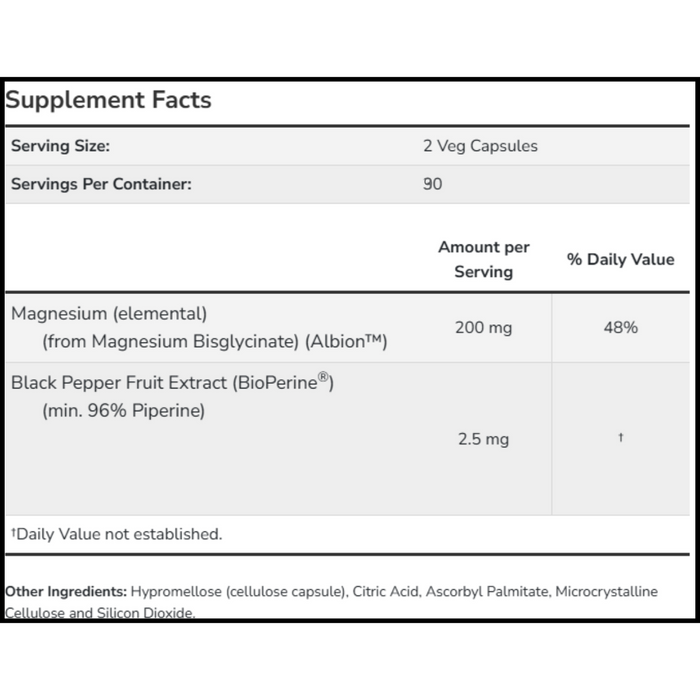
Task: Select the Magnesium Bisglycinate (Albion) source text
Action: tap(214, 342)
